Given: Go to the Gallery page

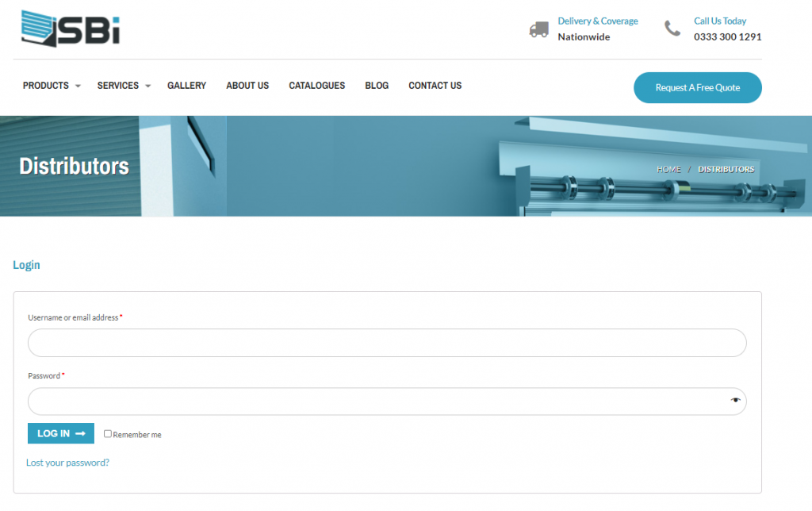Looking at the screenshot, I should point(186,86).
